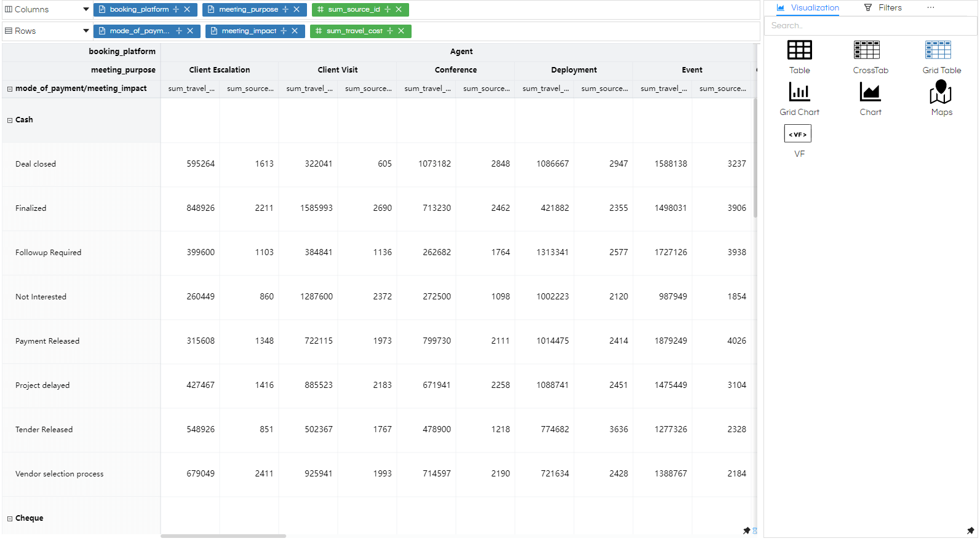Open the Rows dropdown arrow
Image resolution: width=980 pixels, height=549 pixels.
[x=86, y=31]
